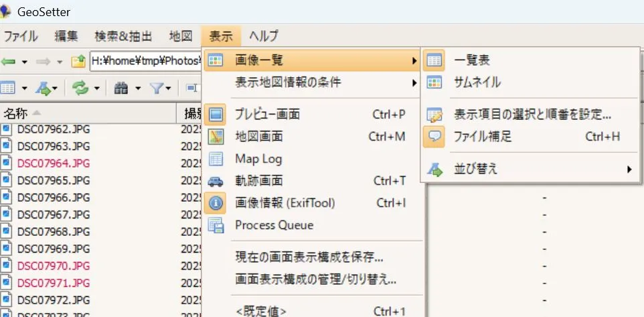
Task: Open the 検索&抽出 menu
Action: [123, 36]
